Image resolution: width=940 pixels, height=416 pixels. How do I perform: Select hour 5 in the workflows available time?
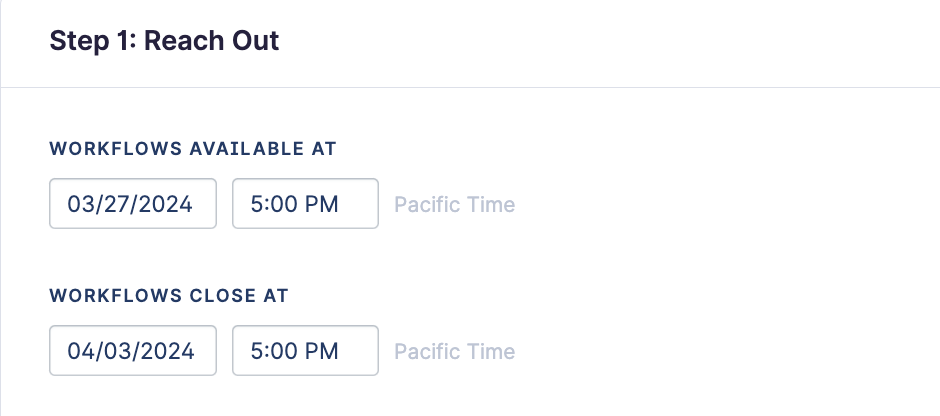256,205
